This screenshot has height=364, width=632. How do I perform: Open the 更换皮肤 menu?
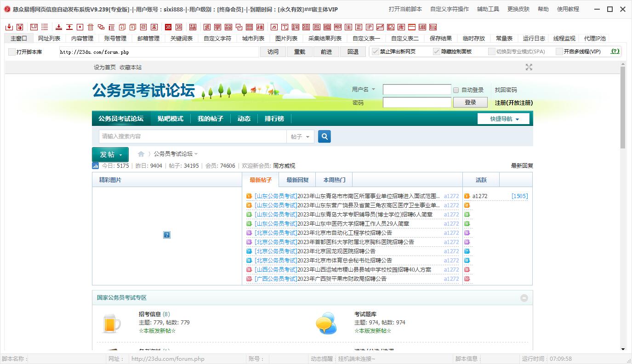518,9
